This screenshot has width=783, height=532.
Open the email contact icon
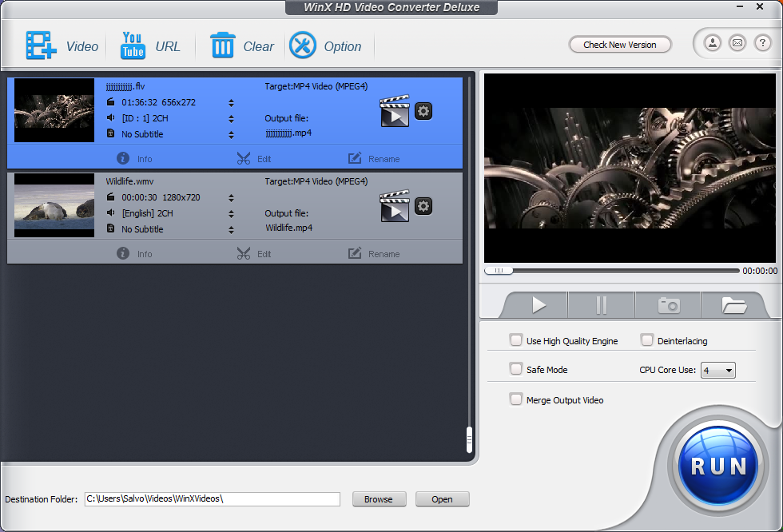tap(737, 43)
